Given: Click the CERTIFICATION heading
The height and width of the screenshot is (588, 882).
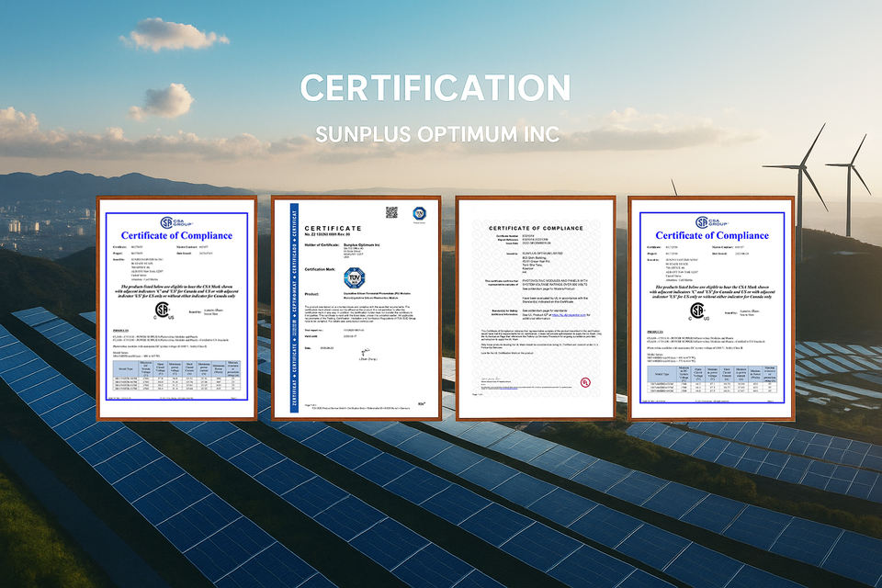Looking at the screenshot, I should [x=422, y=88].
